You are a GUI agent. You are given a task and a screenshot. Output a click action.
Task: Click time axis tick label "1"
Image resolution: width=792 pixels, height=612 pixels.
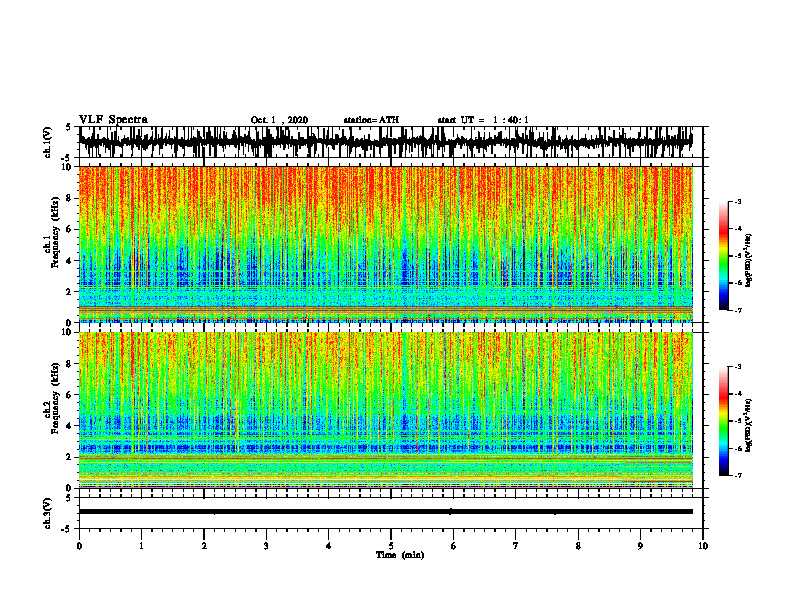(x=141, y=546)
